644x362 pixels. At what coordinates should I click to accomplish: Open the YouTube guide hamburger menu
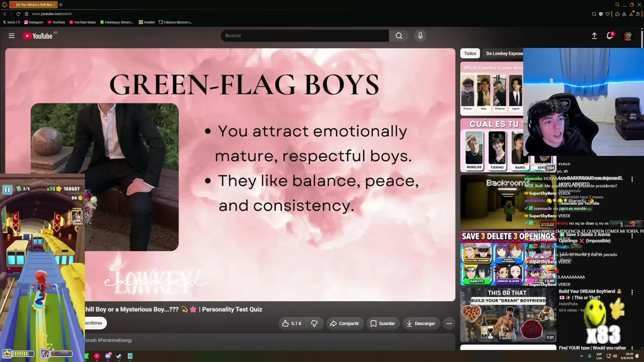pos(12,36)
